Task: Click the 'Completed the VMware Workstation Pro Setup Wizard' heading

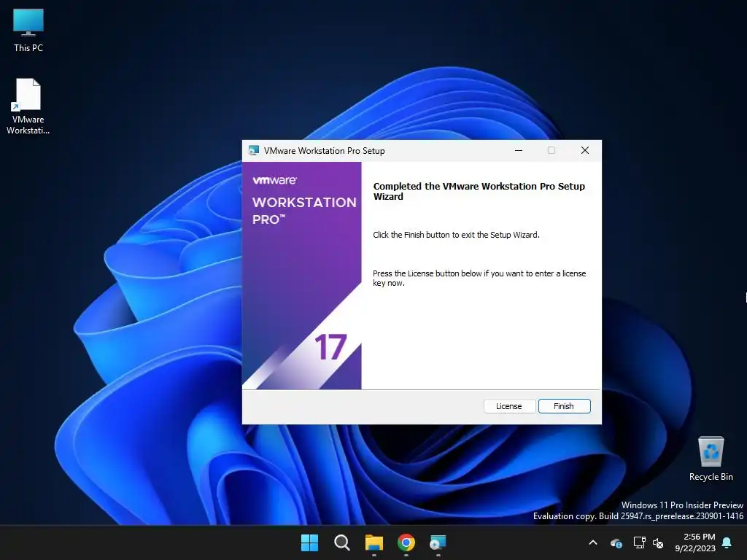Action: [479, 192]
